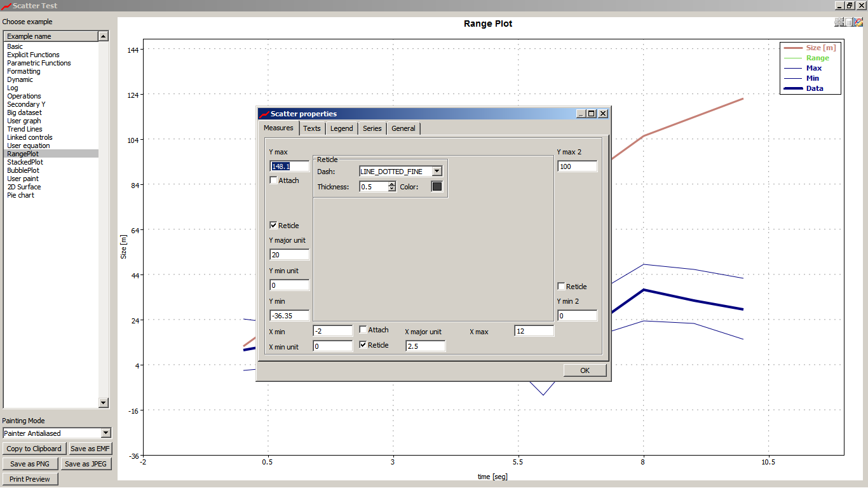The image size is (868, 488).
Task: Uncheck the Y axis Reticle checkbox
Action: coord(274,226)
